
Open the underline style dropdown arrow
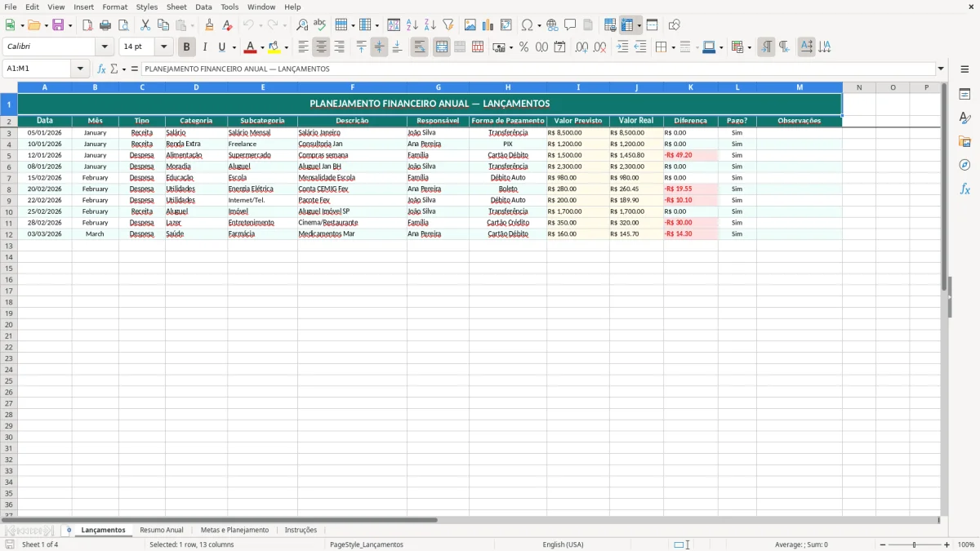click(x=234, y=47)
